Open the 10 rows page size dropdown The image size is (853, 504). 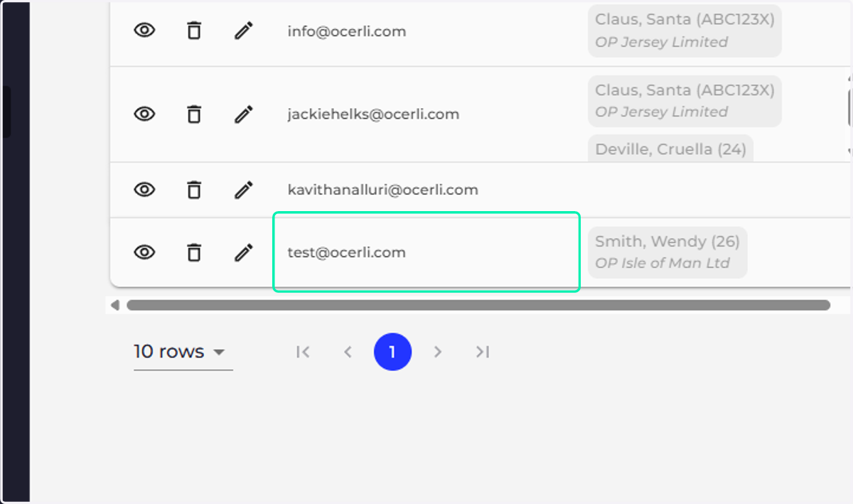[183, 352]
